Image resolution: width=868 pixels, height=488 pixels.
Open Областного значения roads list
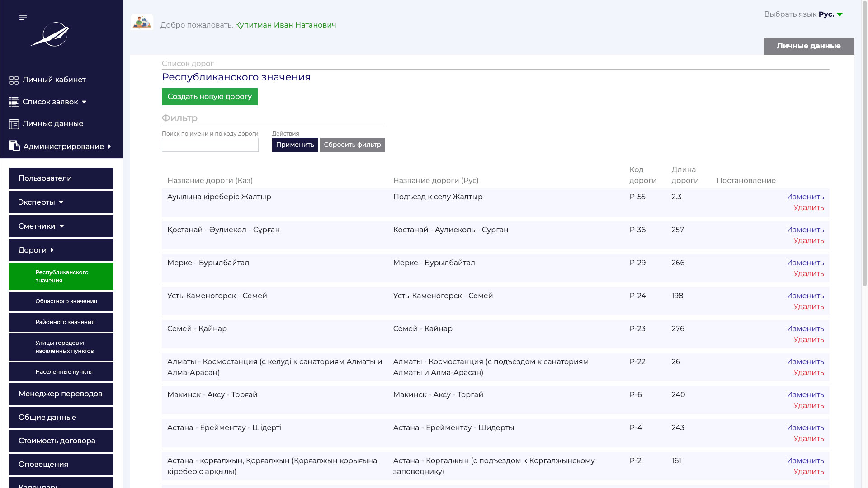coord(66,301)
